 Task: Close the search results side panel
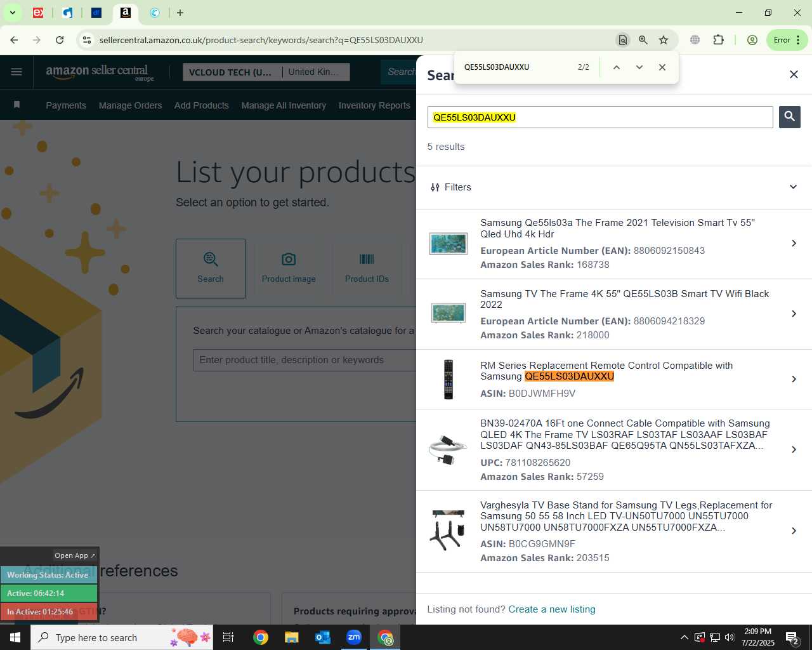[794, 74]
